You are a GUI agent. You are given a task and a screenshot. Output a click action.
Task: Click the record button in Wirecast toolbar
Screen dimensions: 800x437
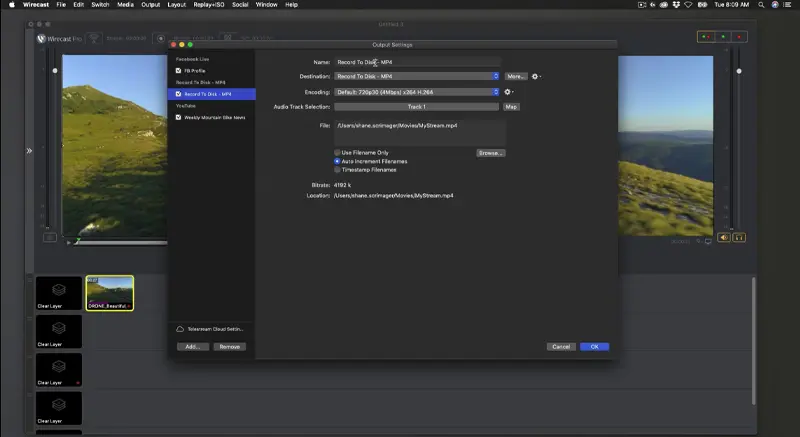(x=161, y=38)
